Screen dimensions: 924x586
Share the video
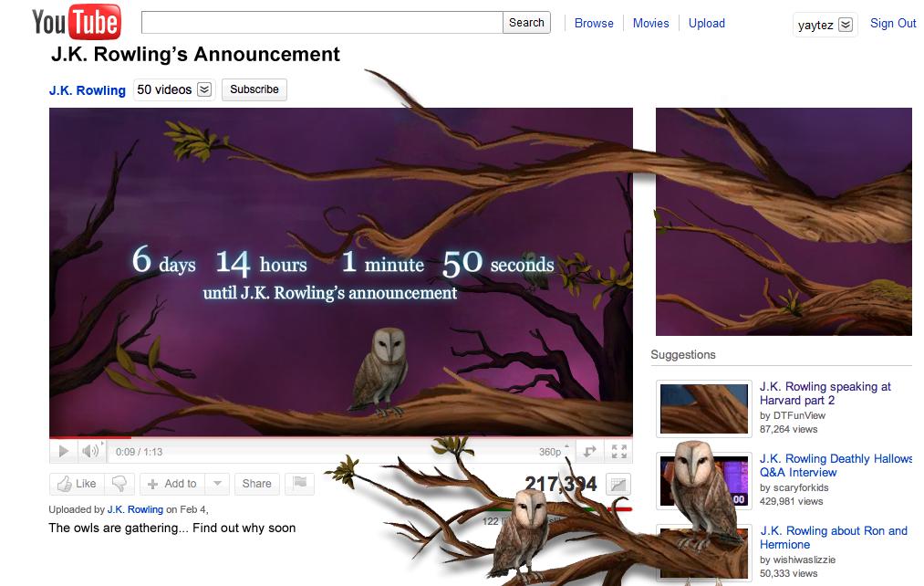[257, 484]
